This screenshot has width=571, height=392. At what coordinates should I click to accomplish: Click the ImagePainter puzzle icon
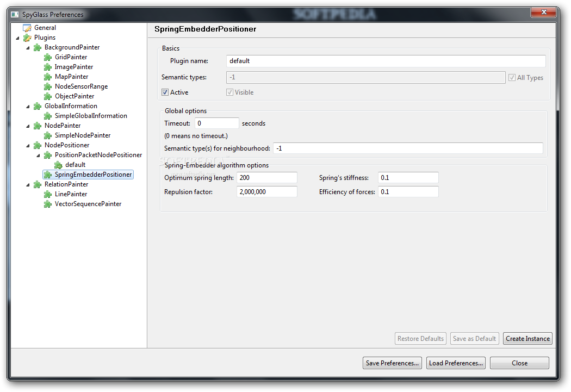click(48, 67)
